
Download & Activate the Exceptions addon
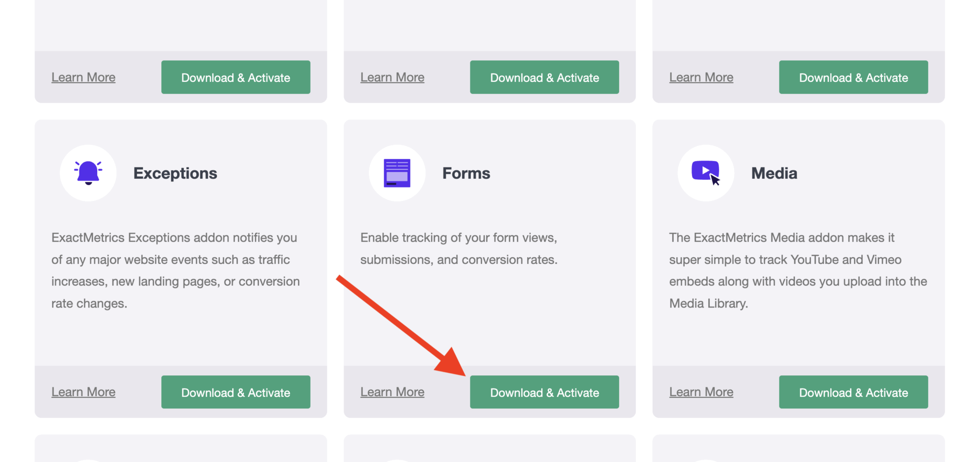pos(235,392)
